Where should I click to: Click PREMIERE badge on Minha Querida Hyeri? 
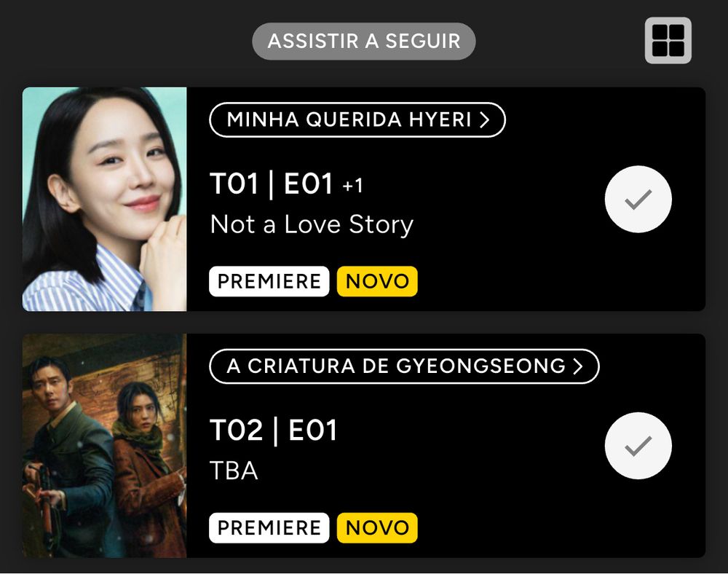(x=269, y=281)
